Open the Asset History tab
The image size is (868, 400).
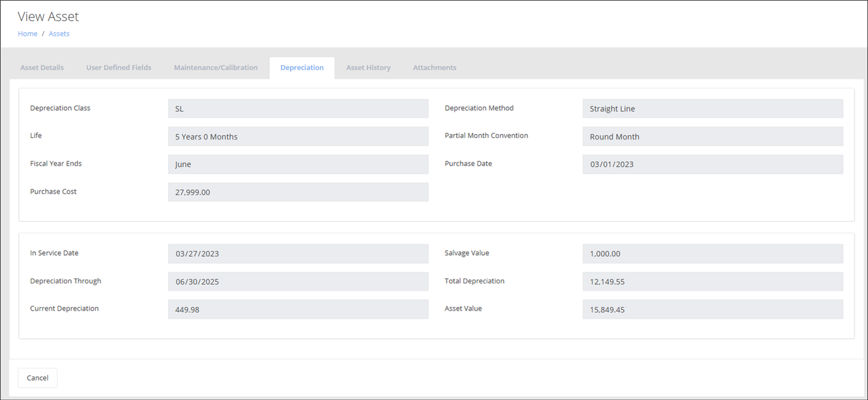pyautogui.click(x=368, y=68)
